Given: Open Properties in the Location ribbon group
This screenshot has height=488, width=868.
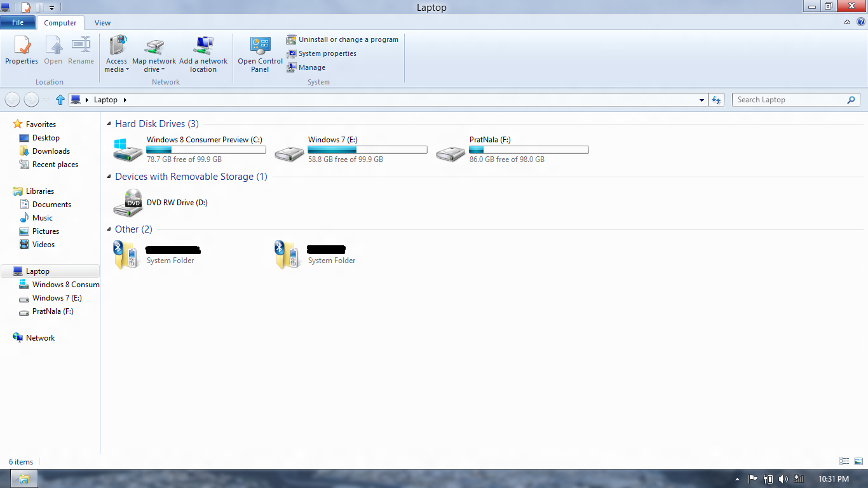Looking at the screenshot, I should (x=22, y=51).
